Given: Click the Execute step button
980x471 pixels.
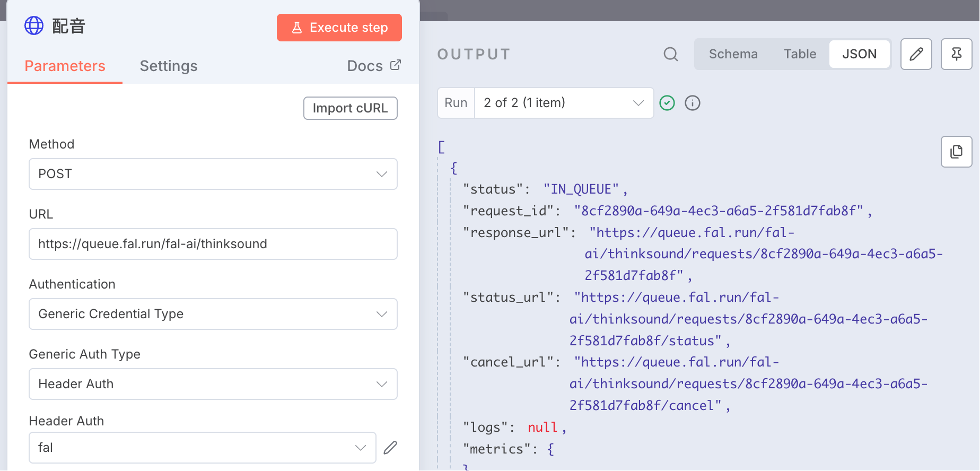Looking at the screenshot, I should [339, 28].
